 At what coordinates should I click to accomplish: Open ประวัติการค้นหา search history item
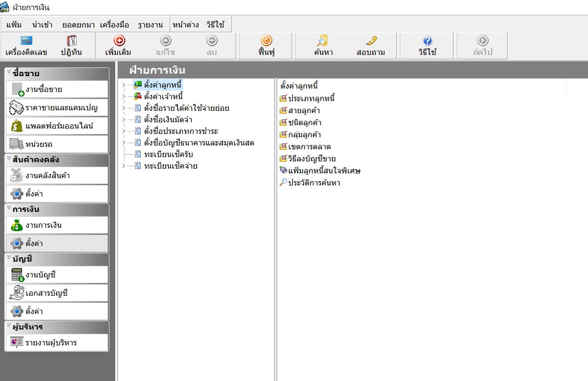pos(314,183)
